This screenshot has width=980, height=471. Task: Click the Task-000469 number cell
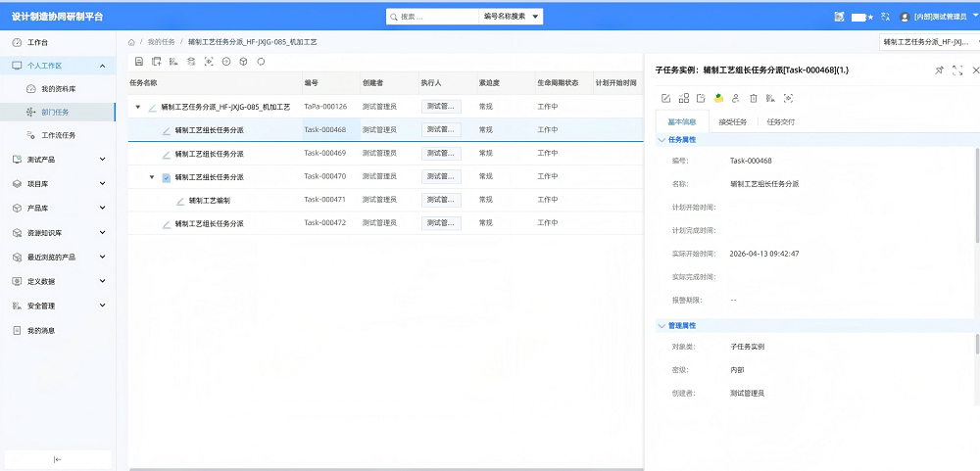[x=331, y=153]
